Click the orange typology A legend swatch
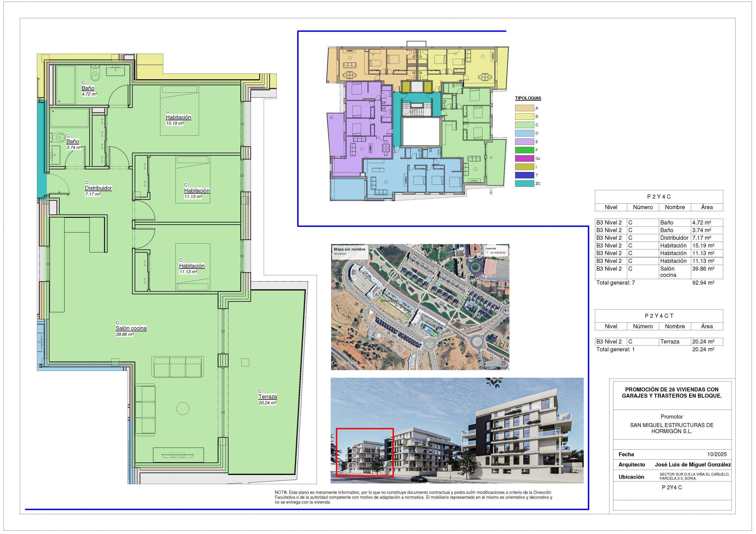The width and height of the screenshot is (756, 534). (524, 108)
